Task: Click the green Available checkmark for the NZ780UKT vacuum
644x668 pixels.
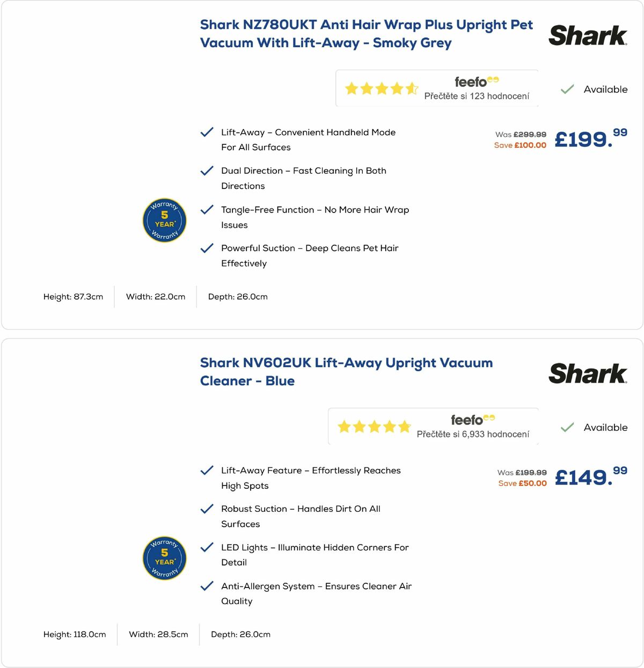Action: 567,89
